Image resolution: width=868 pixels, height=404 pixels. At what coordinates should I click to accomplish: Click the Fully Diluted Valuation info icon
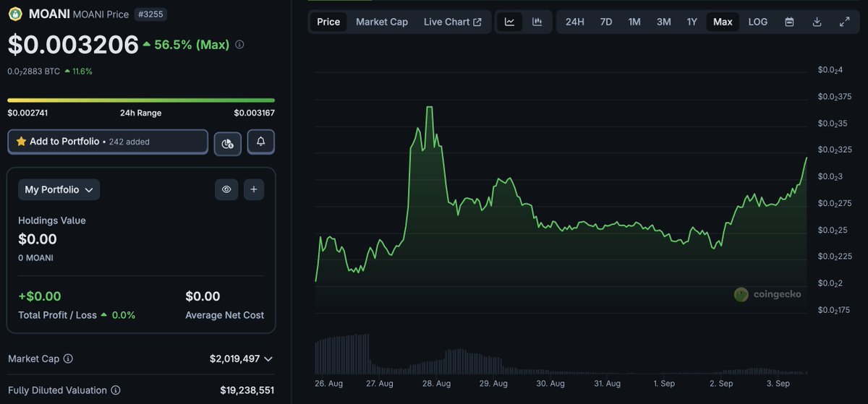[115, 390]
